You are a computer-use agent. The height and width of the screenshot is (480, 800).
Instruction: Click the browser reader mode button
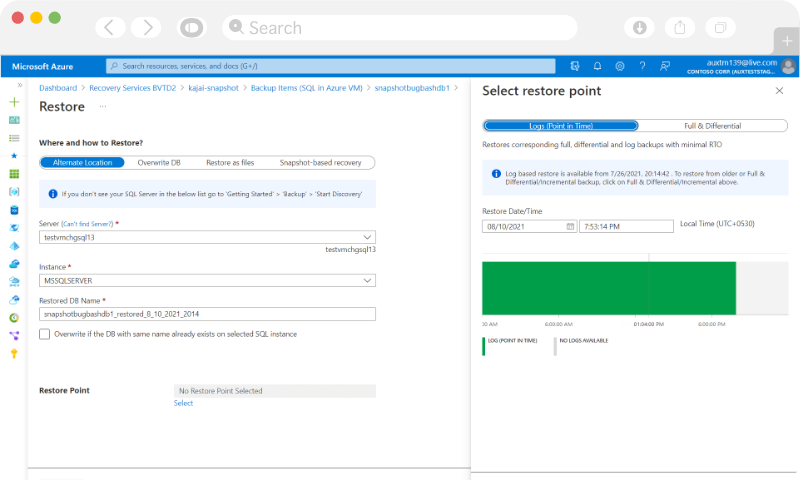[x=191, y=28]
